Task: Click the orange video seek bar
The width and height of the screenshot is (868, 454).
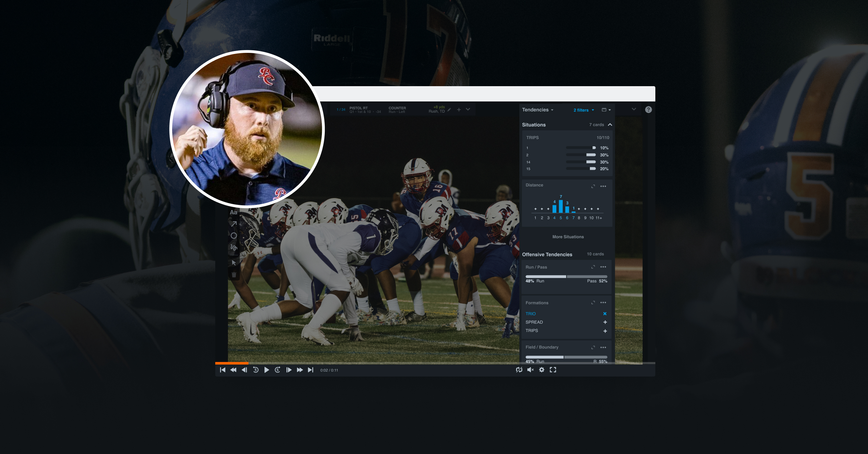Action: (231, 363)
